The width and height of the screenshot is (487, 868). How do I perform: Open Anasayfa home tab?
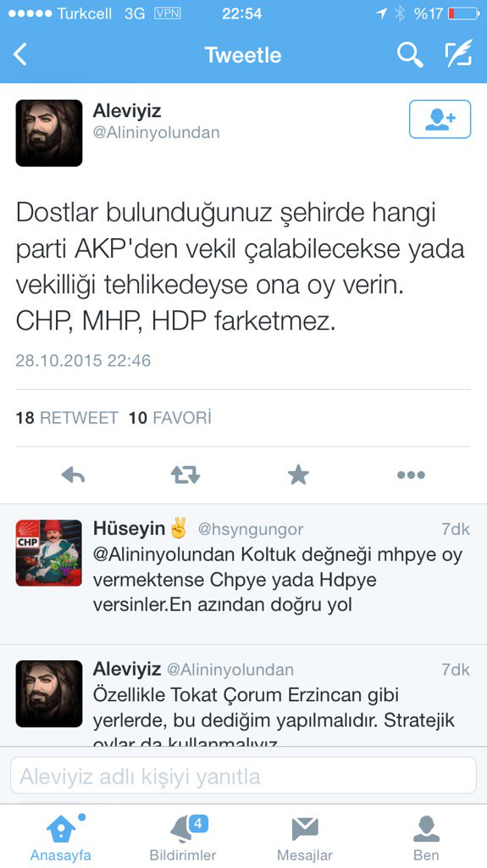click(60, 837)
